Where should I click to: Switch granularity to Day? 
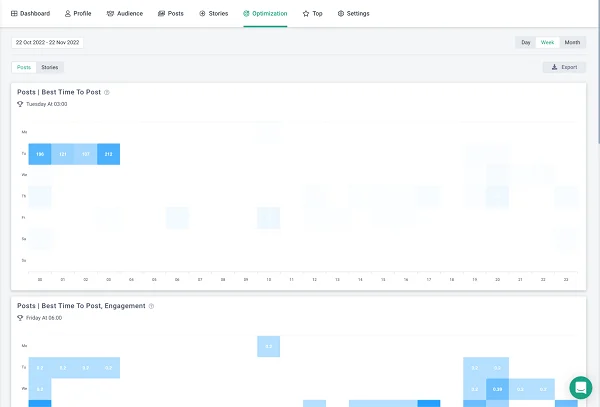(525, 43)
